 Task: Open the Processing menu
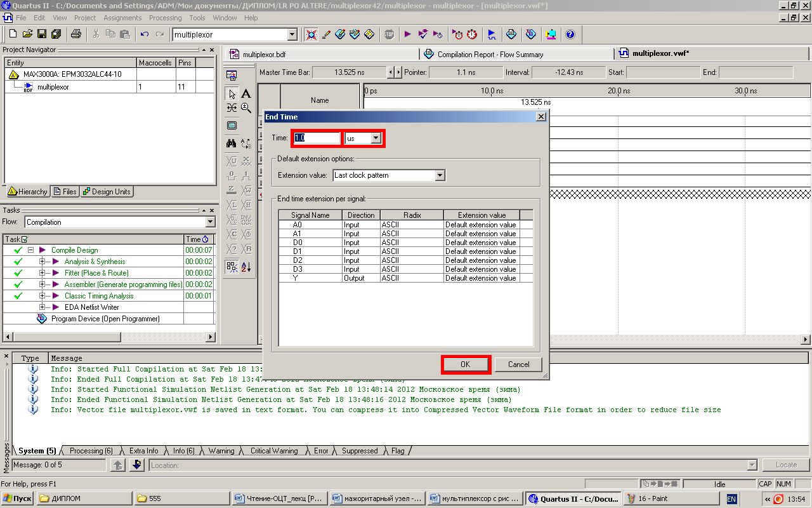tap(165, 18)
